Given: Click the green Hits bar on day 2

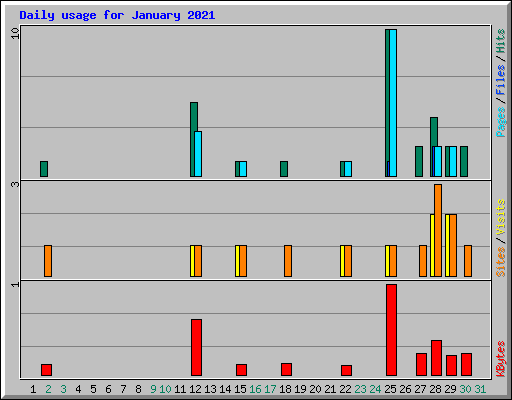Looking at the screenshot, I should point(44,169).
